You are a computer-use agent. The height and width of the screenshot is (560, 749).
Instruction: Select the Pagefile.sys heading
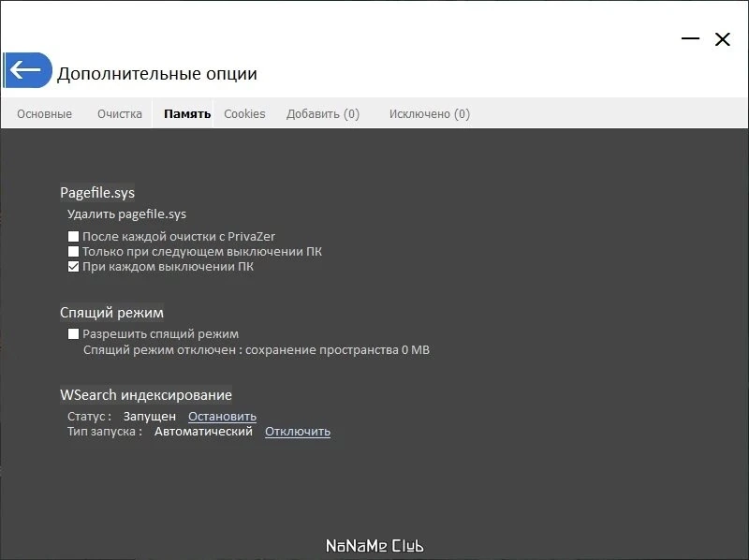point(97,193)
